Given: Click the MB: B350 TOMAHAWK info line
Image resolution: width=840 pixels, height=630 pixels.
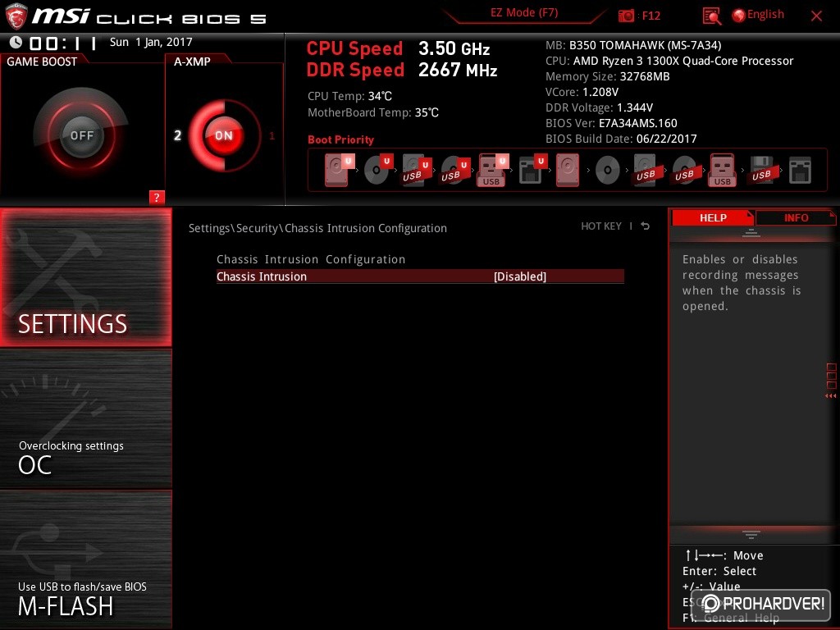Looking at the screenshot, I should (x=633, y=46).
